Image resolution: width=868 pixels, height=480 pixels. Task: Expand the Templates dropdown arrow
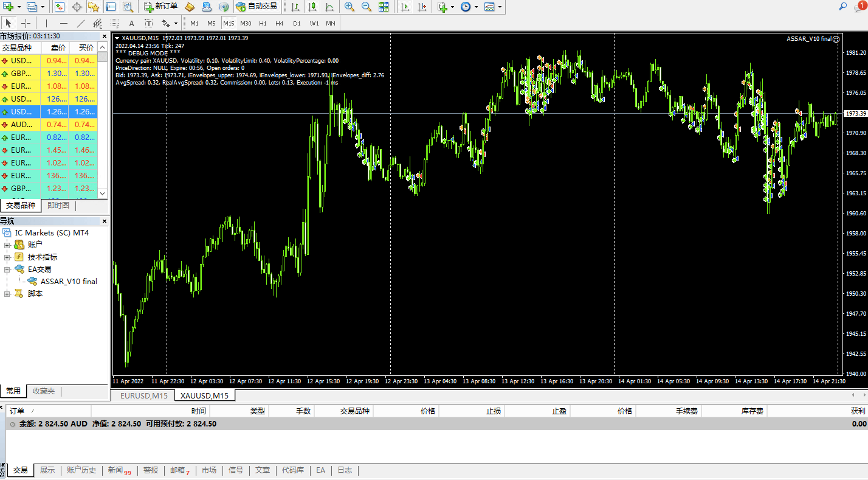(500, 7)
